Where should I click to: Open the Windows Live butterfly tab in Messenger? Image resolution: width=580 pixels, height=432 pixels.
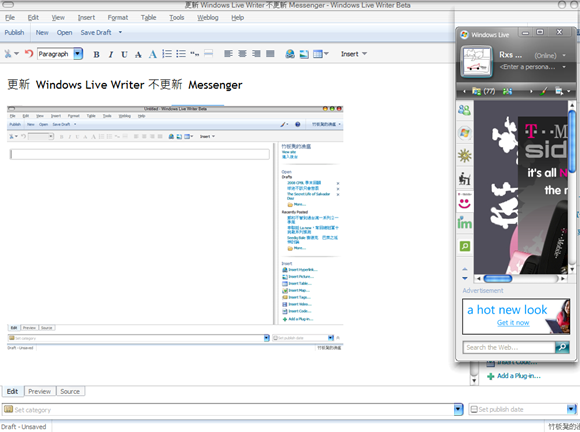[465, 132]
